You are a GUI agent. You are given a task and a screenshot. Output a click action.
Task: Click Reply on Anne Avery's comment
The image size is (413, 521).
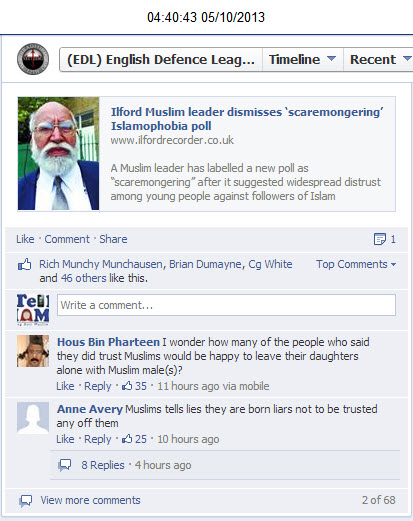(97, 439)
